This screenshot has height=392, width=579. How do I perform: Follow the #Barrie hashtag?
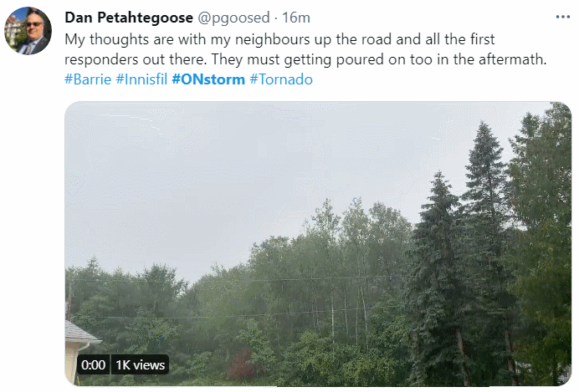88,79
